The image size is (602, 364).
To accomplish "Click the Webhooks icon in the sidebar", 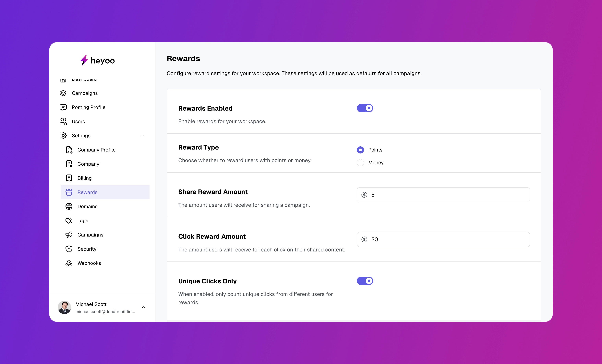I will point(69,263).
